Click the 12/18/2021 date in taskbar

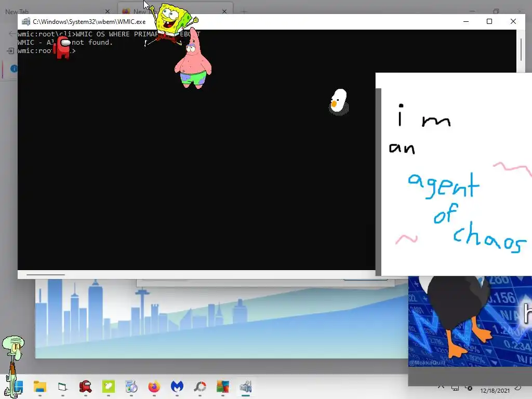(495, 391)
